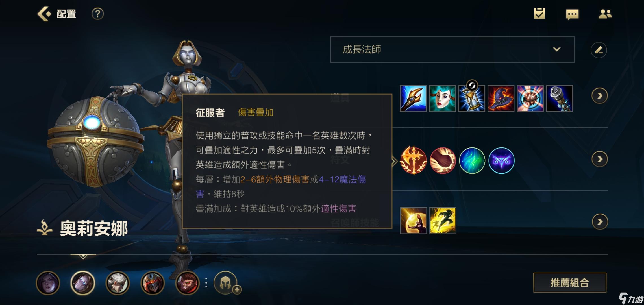Click the back arrow next to 配置
The width and height of the screenshot is (644, 305).
click(44, 14)
